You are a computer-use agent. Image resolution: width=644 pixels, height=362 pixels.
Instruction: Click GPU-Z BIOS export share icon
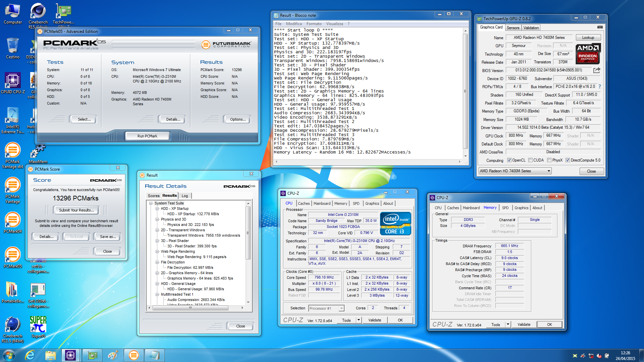click(x=597, y=70)
